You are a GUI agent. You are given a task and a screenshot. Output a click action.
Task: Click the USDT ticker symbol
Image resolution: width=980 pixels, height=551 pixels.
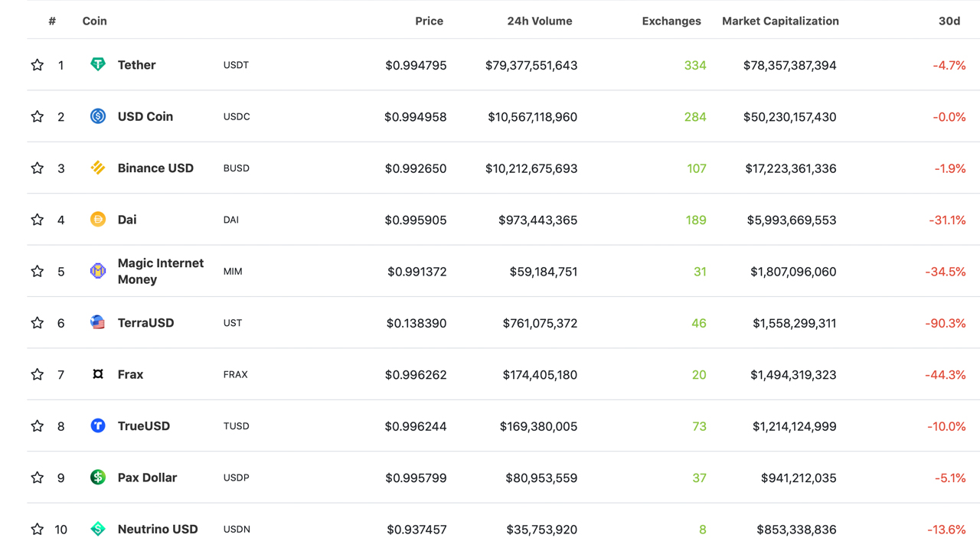point(236,65)
